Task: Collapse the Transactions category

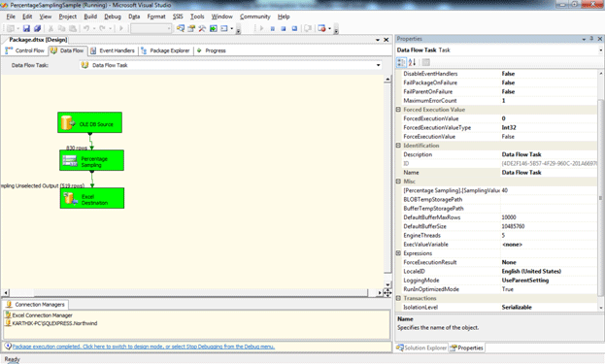Action: (x=398, y=298)
